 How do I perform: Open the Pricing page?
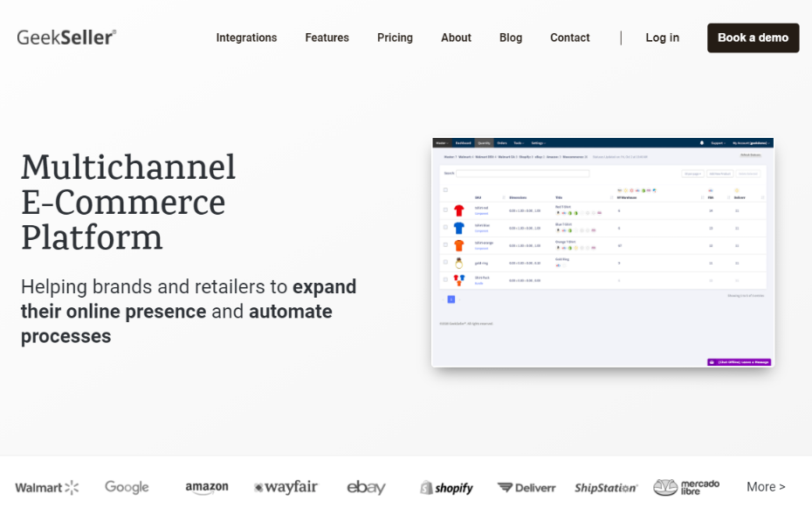coord(395,38)
